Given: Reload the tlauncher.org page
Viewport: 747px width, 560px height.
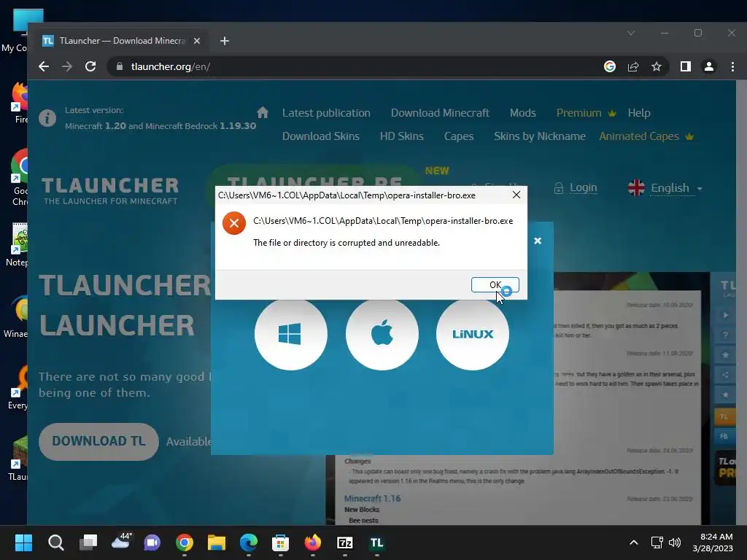Looking at the screenshot, I should (90, 66).
